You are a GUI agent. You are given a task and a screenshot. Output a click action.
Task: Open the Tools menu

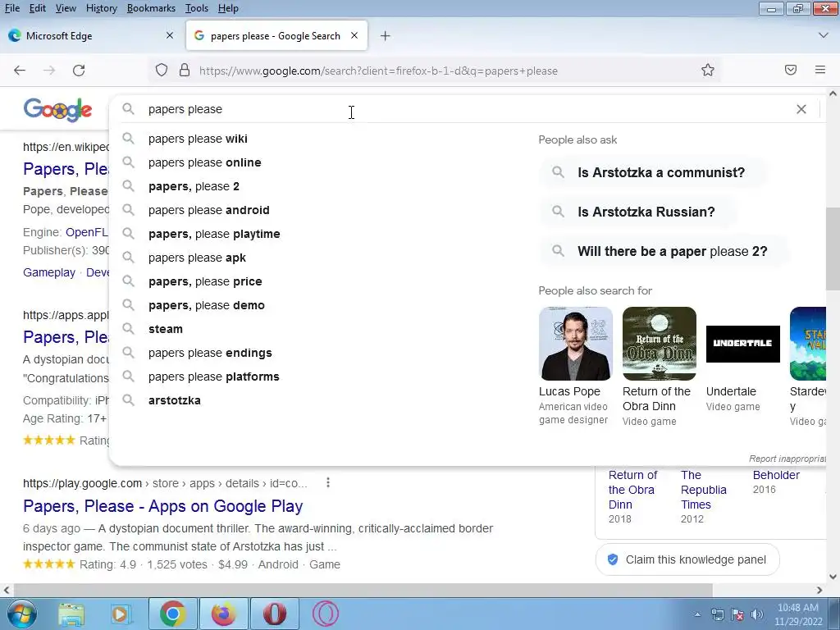[197, 8]
